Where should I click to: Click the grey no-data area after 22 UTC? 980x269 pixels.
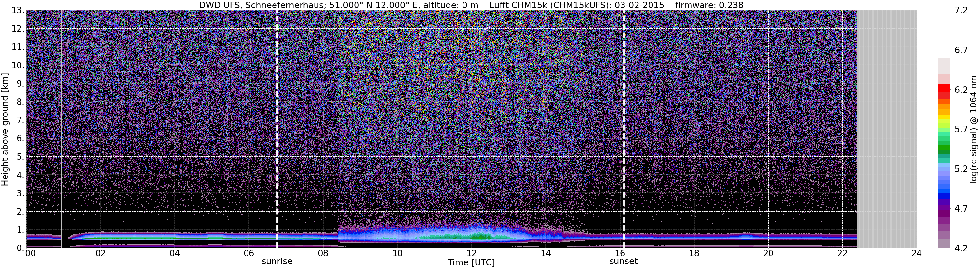click(887, 129)
